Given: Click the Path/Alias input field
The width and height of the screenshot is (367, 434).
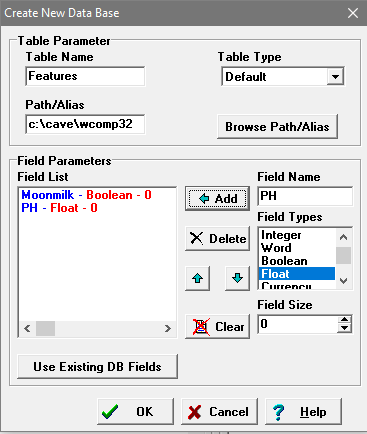Looking at the screenshot, I should 85,124.
